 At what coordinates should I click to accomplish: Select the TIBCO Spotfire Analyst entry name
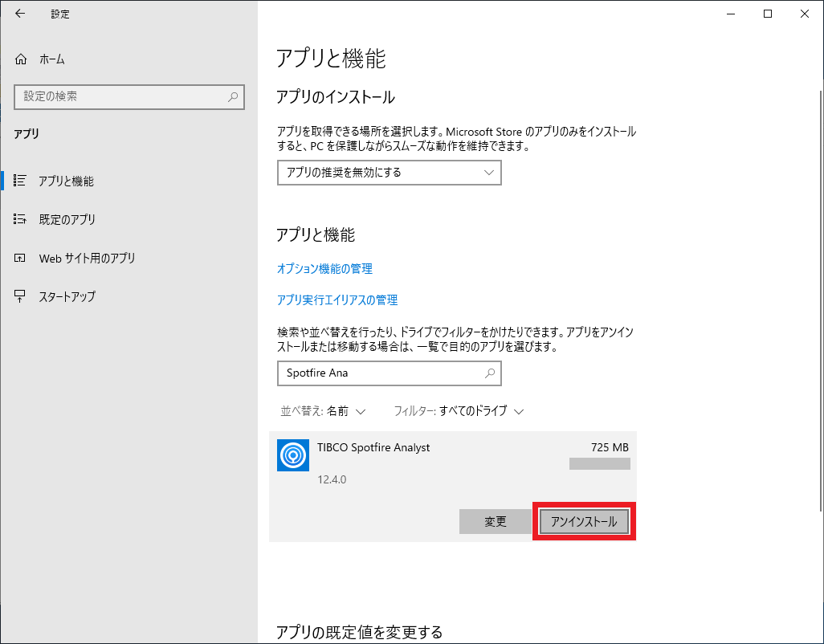coord(373,447)
